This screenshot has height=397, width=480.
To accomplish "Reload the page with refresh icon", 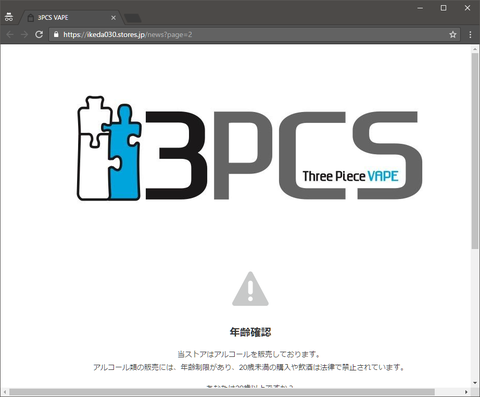I will (x=39, y=34).
